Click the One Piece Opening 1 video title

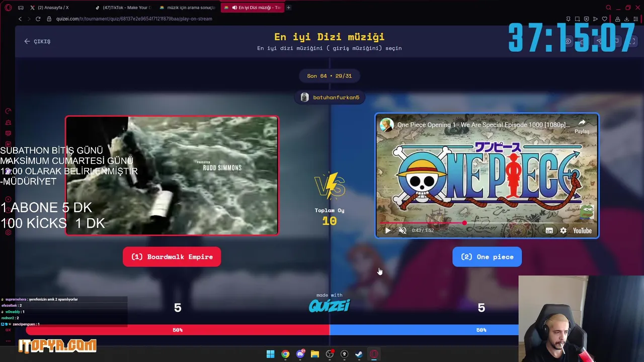click(x=483, y=125)
